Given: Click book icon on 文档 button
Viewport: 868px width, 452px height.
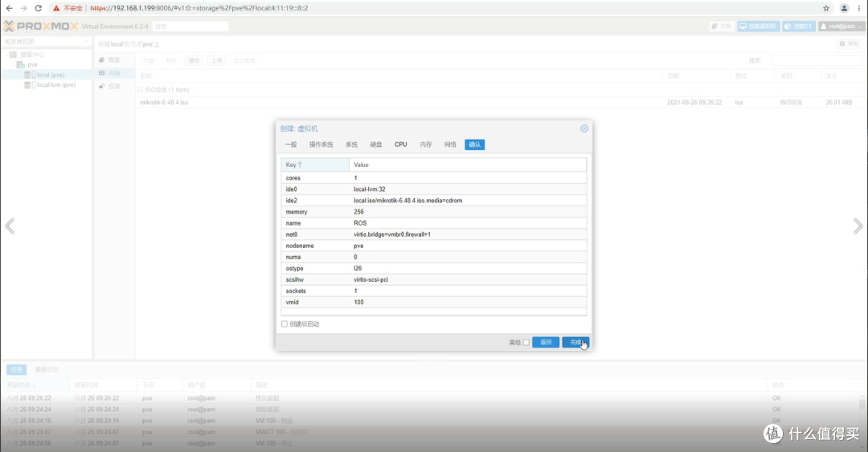Looking at the screenshot, I should 714,26.
